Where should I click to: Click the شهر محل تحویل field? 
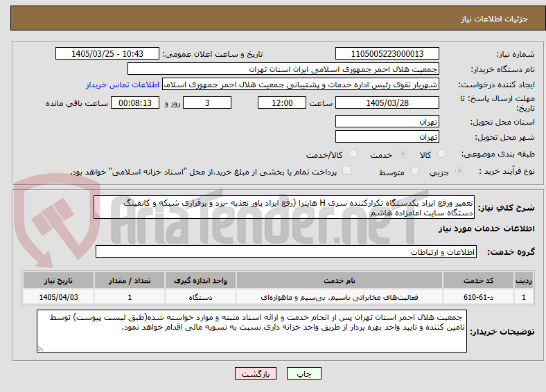point(387,137)
